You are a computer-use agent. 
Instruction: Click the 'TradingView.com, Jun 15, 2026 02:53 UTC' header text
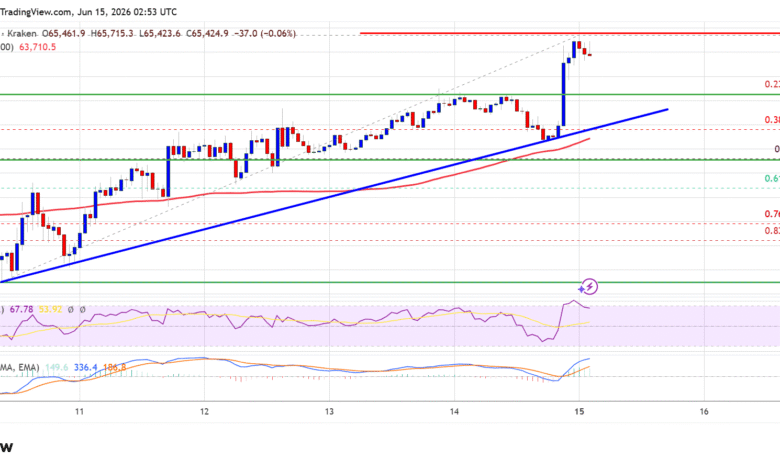point(88,11)
